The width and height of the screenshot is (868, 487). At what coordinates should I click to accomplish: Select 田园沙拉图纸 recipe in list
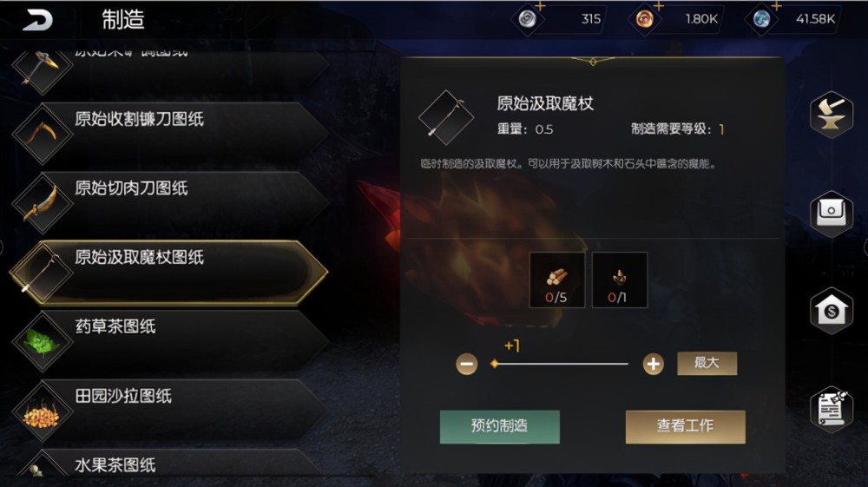(x=169, y=411)
